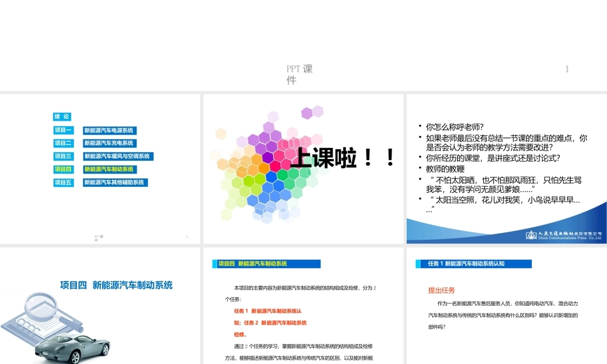
Task: Click the red text '知; 任务 2 新能源汽车制动系统'
Action: [x=270, y=323]
